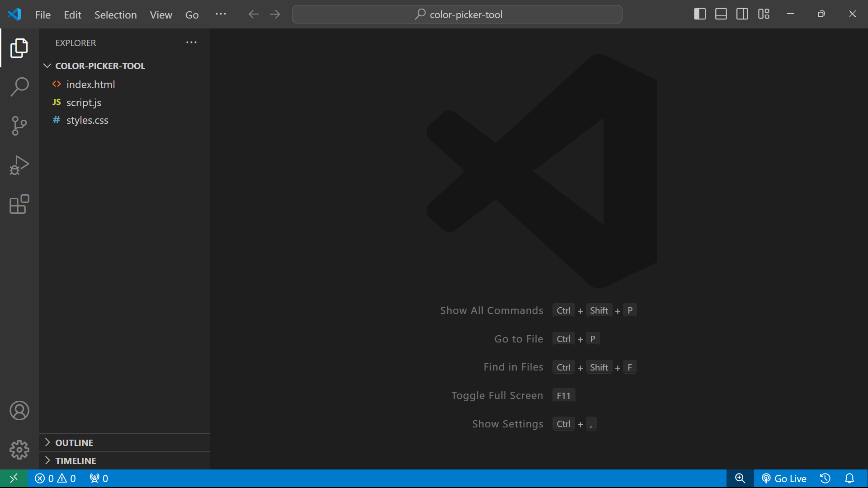Toggle the secondary sidebar
Viewport: 868px width, 488px height.
click(x=742, y=14)
